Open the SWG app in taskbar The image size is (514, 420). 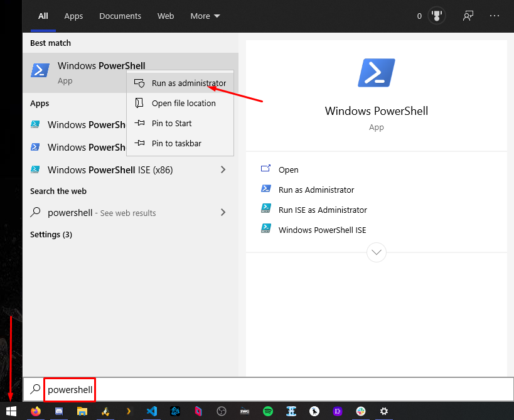point(245,411)
